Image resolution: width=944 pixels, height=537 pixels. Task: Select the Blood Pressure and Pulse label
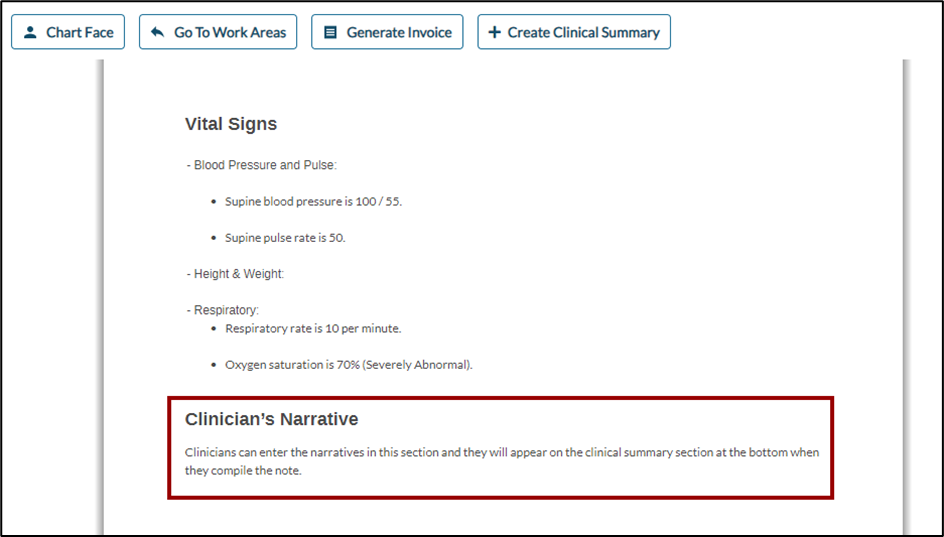(x=262, y=165)
